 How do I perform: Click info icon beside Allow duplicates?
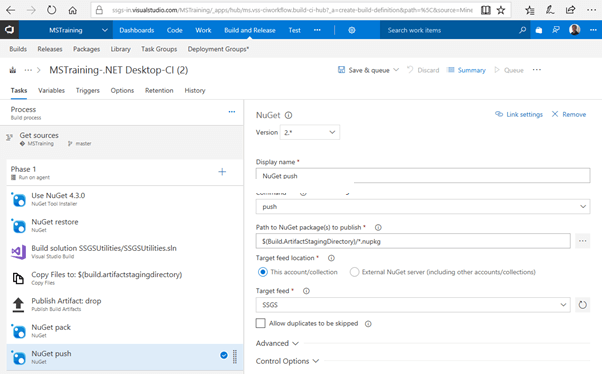[368, 324]
